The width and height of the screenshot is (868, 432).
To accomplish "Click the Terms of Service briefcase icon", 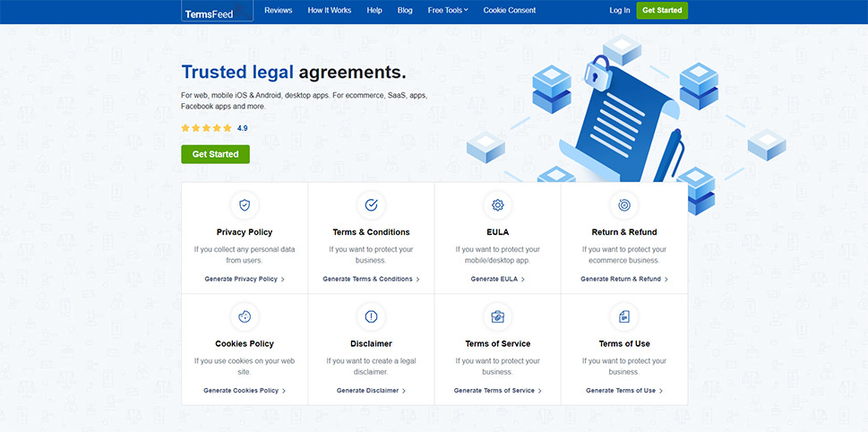I will (x=498, y=316).
